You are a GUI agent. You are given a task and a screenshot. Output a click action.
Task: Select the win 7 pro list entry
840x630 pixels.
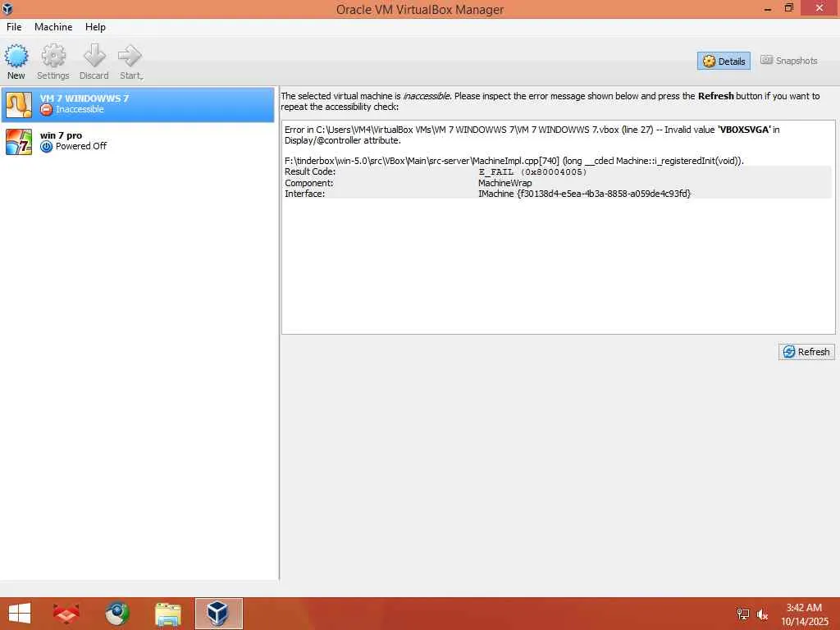pyautogui.click(x=138, y=141)
